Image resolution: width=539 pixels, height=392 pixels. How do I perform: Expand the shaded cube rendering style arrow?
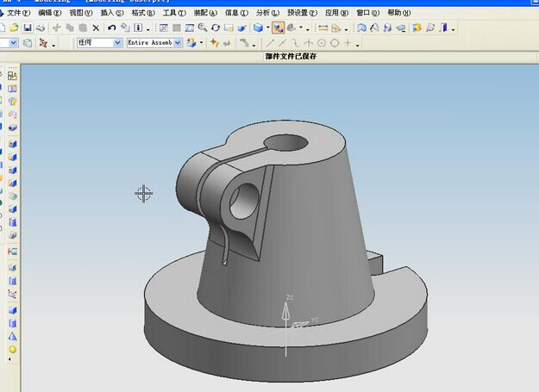coord(267,28)
